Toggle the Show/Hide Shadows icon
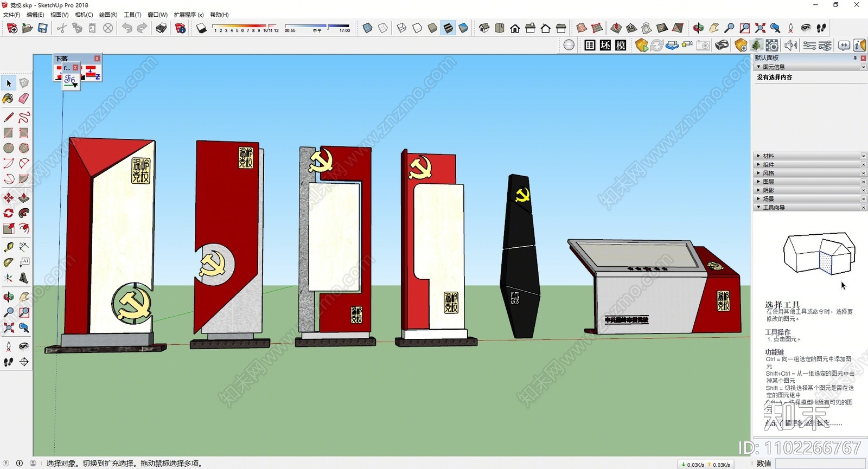Viewport: 868px width, 469px height. click(x=201, y=28)
